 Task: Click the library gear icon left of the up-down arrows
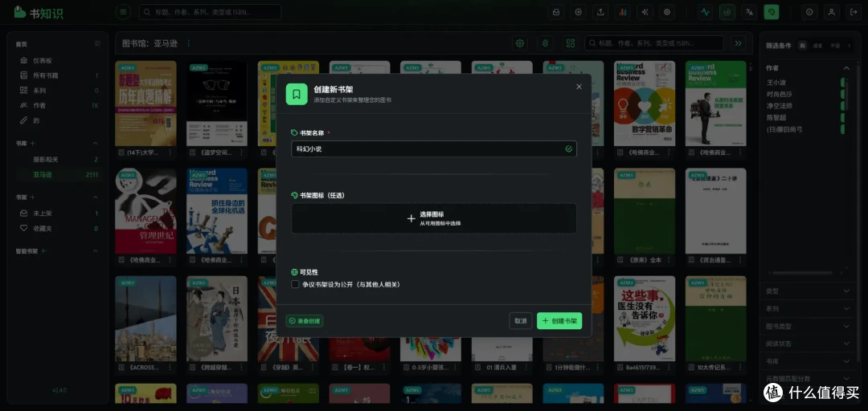pyautogui.click(x=519, y=43)
